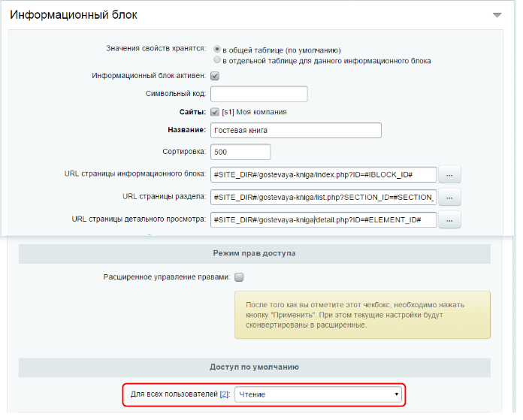Open the '...' menu for the information block URL
Viewport: 523px width, 420px height.
(449, 174)
